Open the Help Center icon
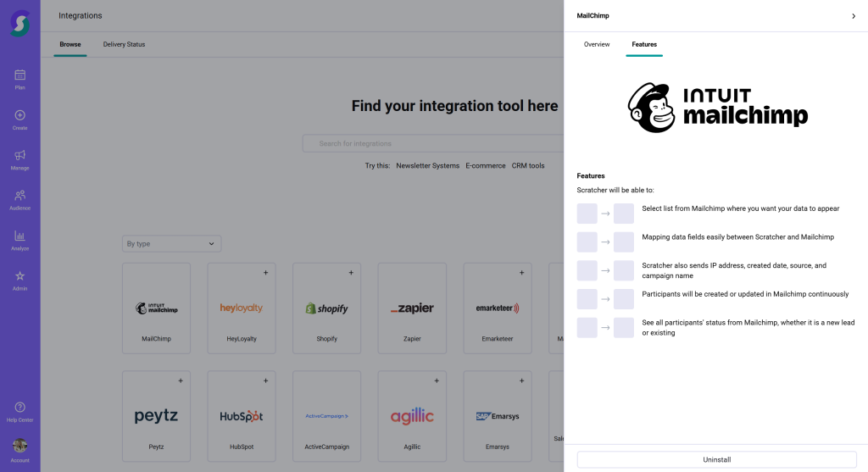The image size is (868, 472). [x=19, y=408]
